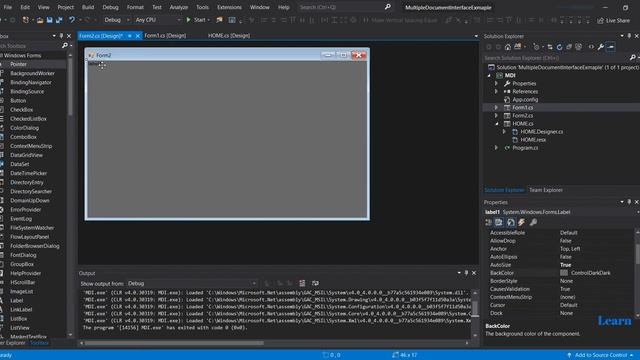
Task: Click Add to Source Control in status bar
Action: pos(600,355)
